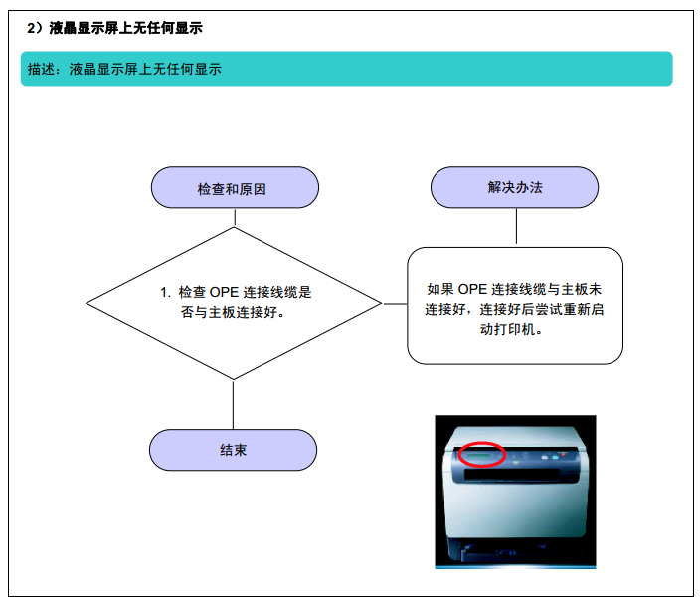Click the 解决办法 rounded box
Viewport: 700px width, 606px height.
click(x=514, y=187)
